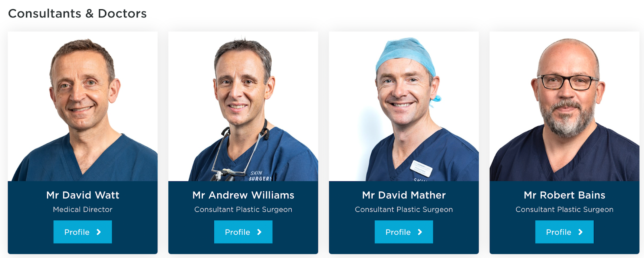Click Consultant Plastic Surgeon under Robert Bains
This screenshot has height=258, width=644.
(x=564, y=209)
